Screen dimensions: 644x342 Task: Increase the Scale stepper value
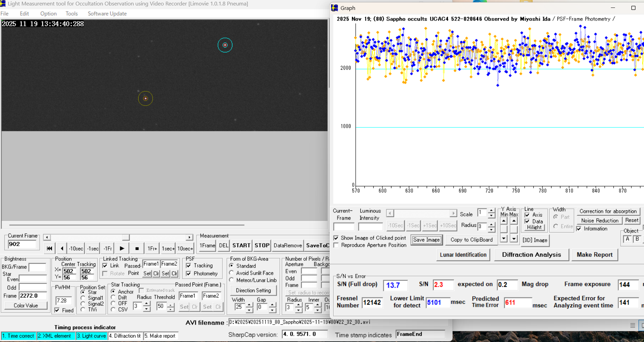pos(491,210)
